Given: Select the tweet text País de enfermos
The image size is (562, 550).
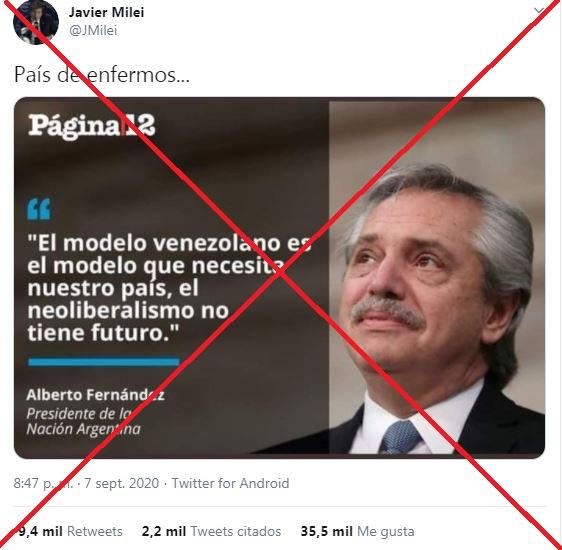Looking at the screenshot, I should 102,75.
